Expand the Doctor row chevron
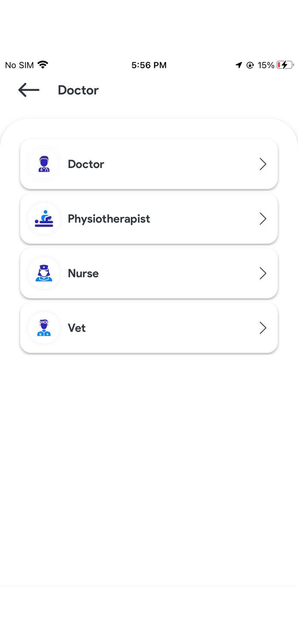298x644 pixels. (263, 164)
